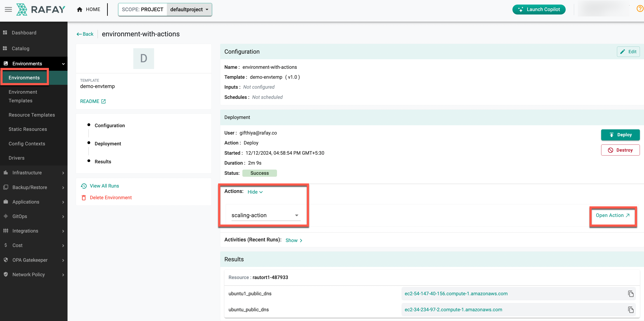The height and width of the screenshot is (321, 644).
Task: Expand the OPA Gatekeeper menu
Action: click(63, 260)
